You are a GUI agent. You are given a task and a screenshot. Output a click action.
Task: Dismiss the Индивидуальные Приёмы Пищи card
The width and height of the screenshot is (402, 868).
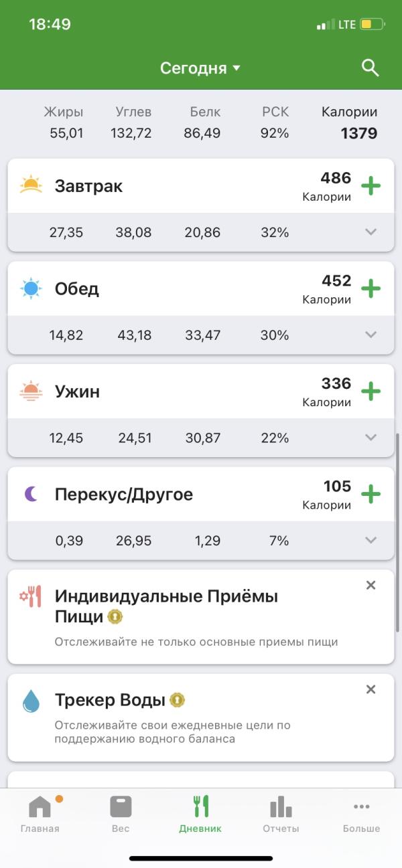tap(371, 585)
